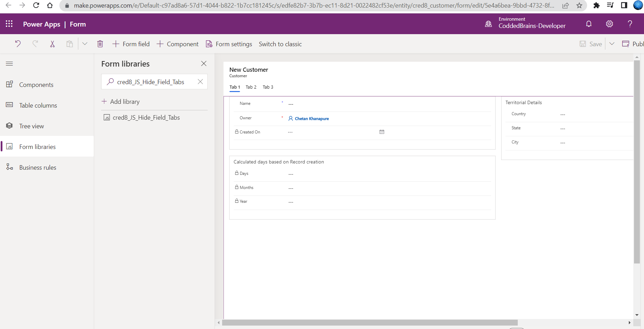Clear the library search field with the X

coord(200,82)
